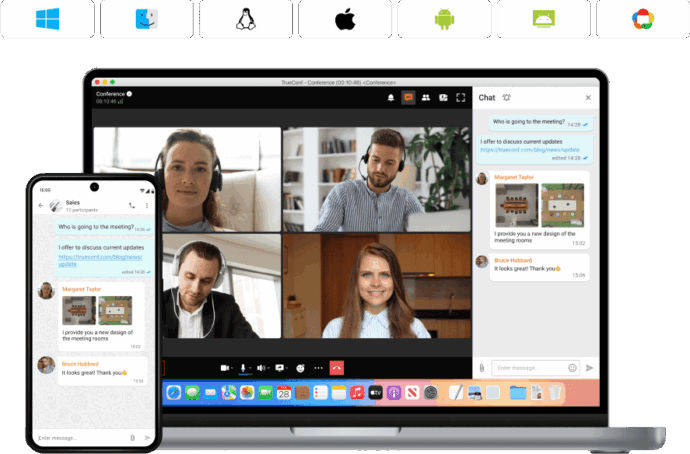Open Safari from the dock
This screenshot has width=690, height=454.
174,392
